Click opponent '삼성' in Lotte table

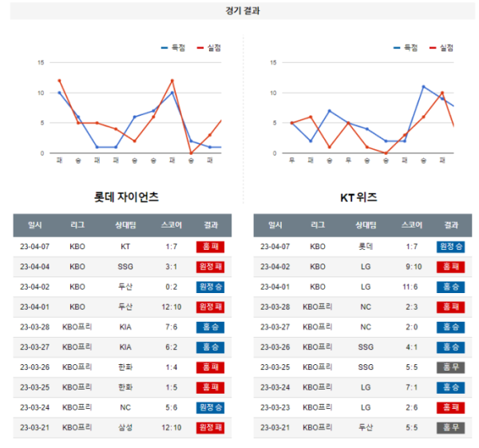tap(125, 427)
